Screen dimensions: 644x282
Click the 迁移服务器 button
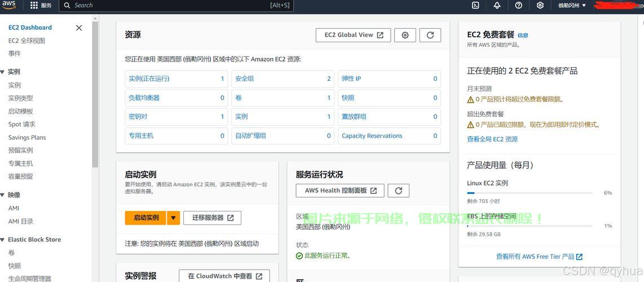coord(212,218)
